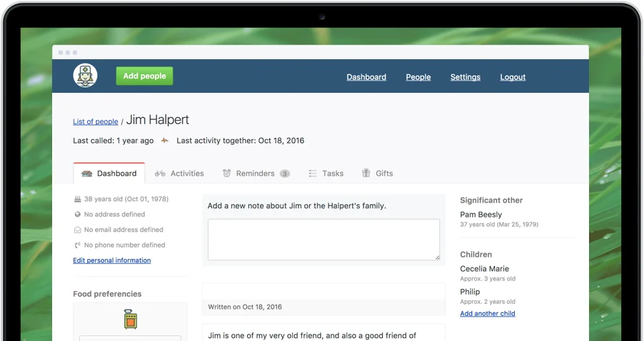Image resolution: width=644 pixels, height=341 pixels.
Task: Open the Dashboard navigation link
Action: (x=366, y=77)
